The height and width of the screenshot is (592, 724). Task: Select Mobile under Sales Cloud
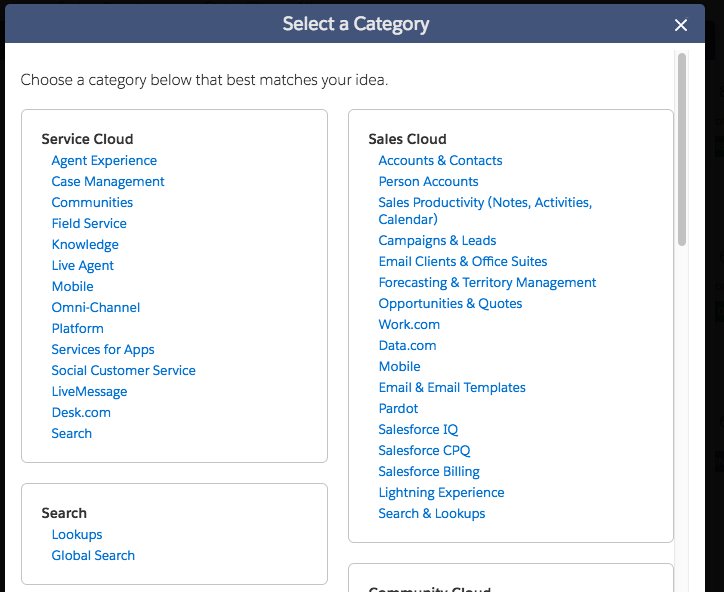click(x=399, y=367)
